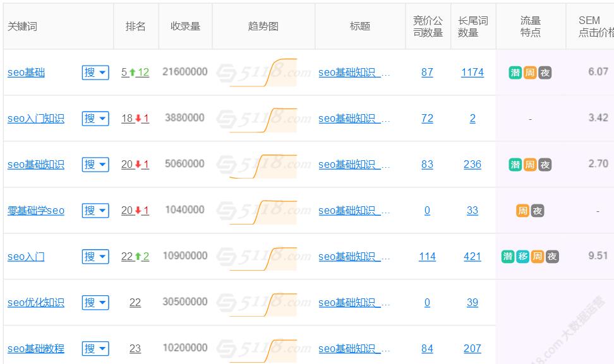The width and height of the screenshot is (614, 364).
Task: Click the orange 周 badge in seo入门 row
Action: click(537, 257)
